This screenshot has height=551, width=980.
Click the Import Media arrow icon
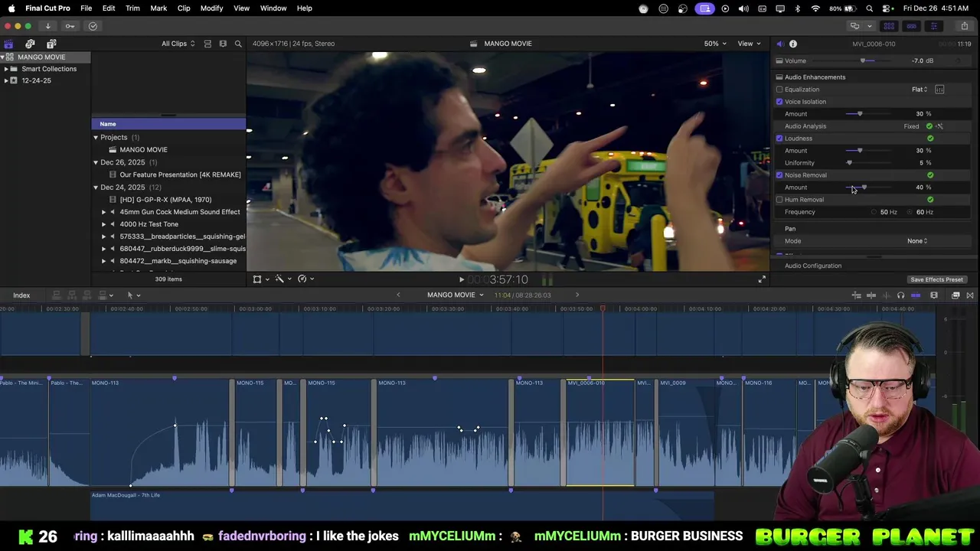click(x=47, y=26)
